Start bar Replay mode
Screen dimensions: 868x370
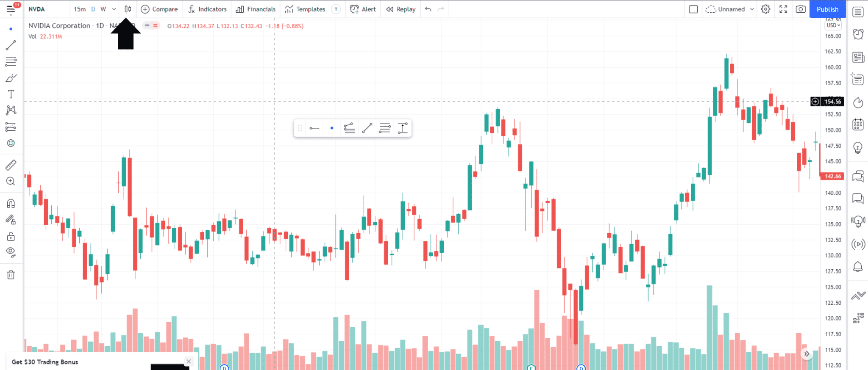(x=401, y=9)
